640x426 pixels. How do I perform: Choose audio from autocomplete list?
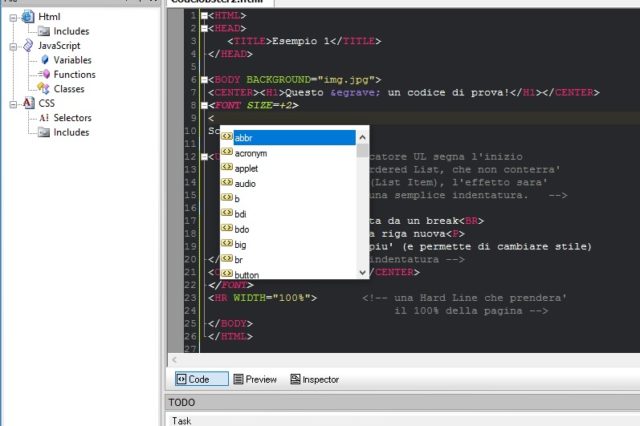click(245, 184)
